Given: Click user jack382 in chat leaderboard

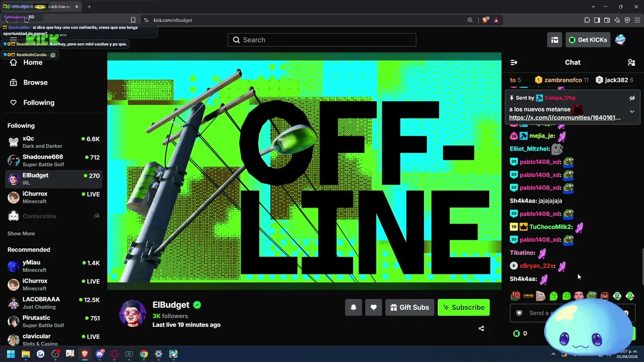Looking at the screenshot, I should coord(616,80).
